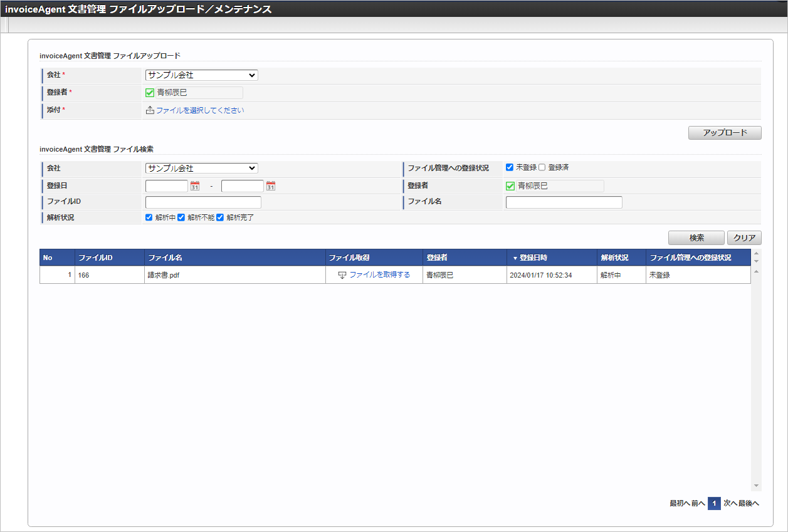This screenshot has height=532, width=788.
Task: Click green check icon in search 登録者 field
Action: point(510,186)
